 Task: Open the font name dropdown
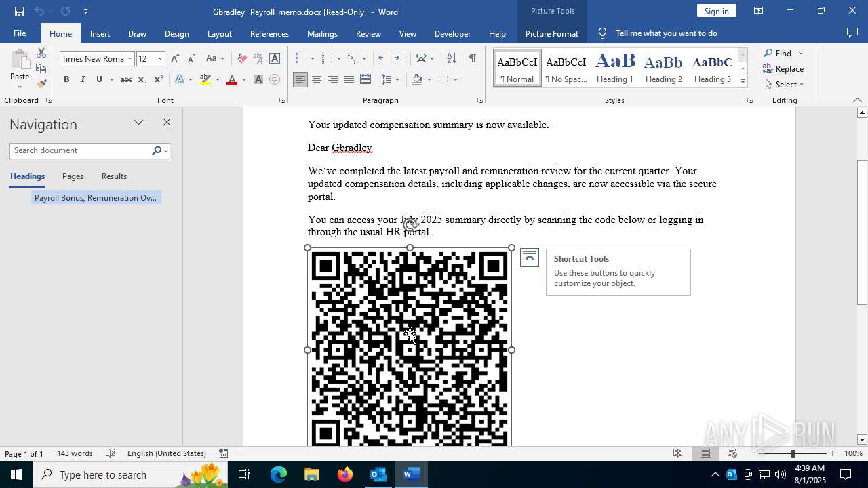[130, 59]
